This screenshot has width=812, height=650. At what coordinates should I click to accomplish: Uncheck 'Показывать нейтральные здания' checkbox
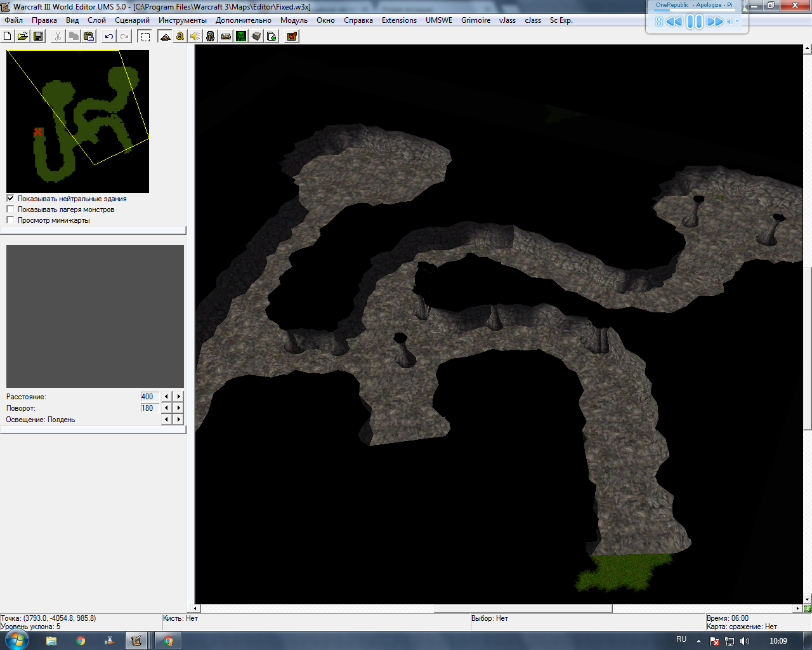(10, 198)
